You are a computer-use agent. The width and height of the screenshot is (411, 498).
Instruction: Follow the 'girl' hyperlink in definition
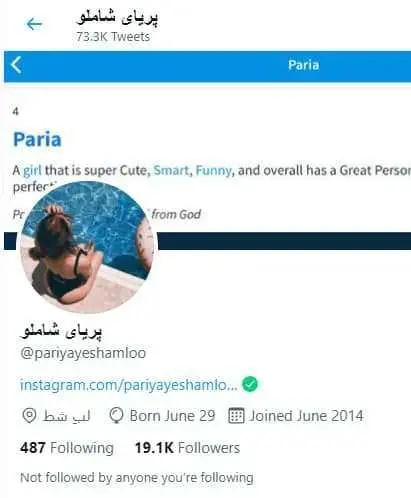(32, 170)
